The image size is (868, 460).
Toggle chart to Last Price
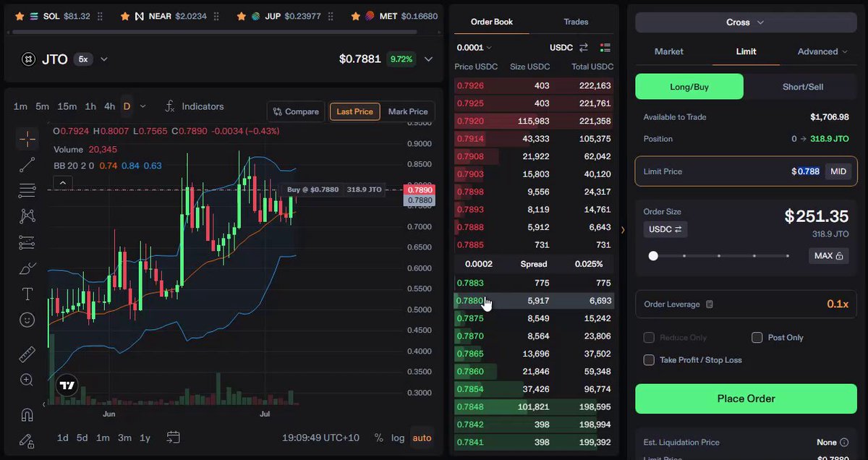tap(355, 111)
